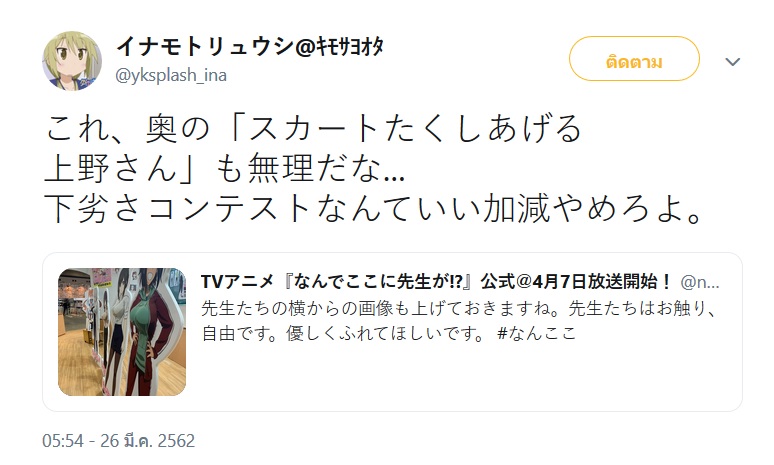
Task: Open the 05:54 - 26 มี.ค. 2562 timestamp
Action: [x=119, y=440]
